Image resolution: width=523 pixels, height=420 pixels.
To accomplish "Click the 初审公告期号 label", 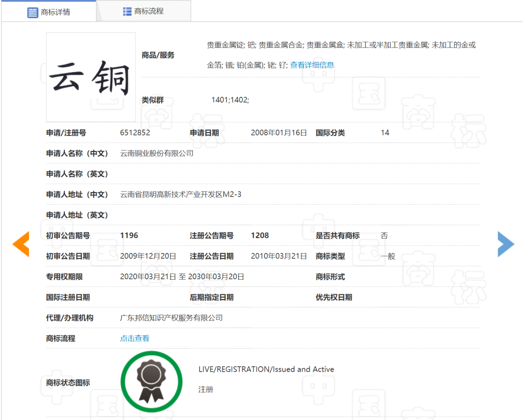I will tap(68, 236).
